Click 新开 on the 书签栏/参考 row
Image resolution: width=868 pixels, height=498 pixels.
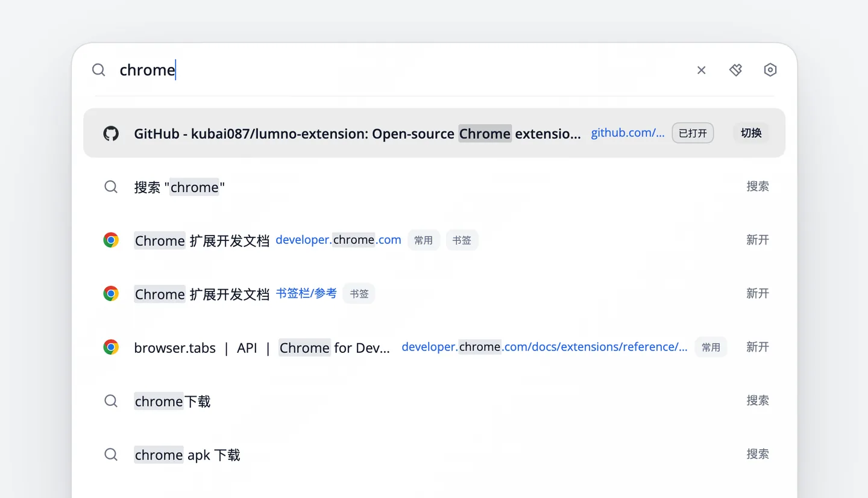pos(758,294)
